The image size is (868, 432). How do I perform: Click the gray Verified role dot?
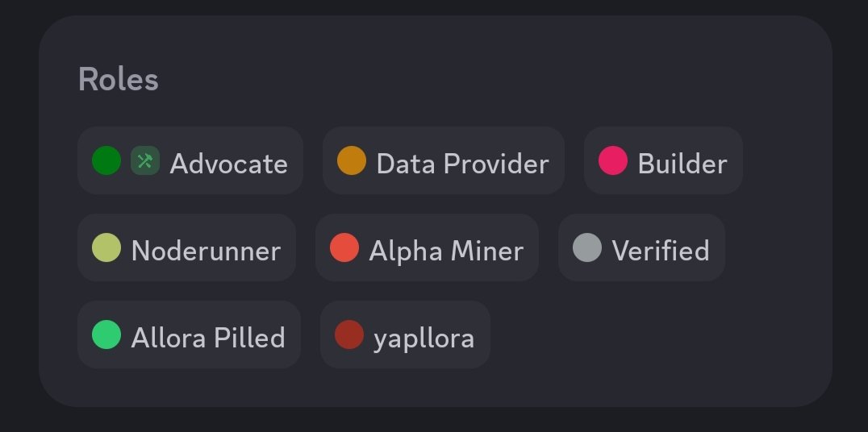click(x=586, y=247)
